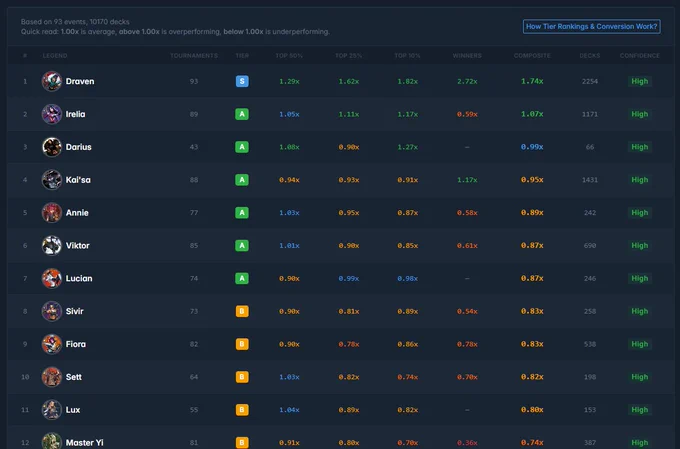The image size is (680, 449).
Task: Click Sett's 1.03x top 50% value
Action: tap(289, 377)
